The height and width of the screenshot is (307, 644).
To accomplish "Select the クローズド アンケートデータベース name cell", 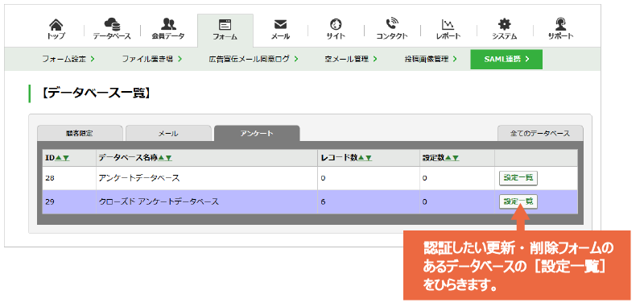I will (x=207, y=201).
